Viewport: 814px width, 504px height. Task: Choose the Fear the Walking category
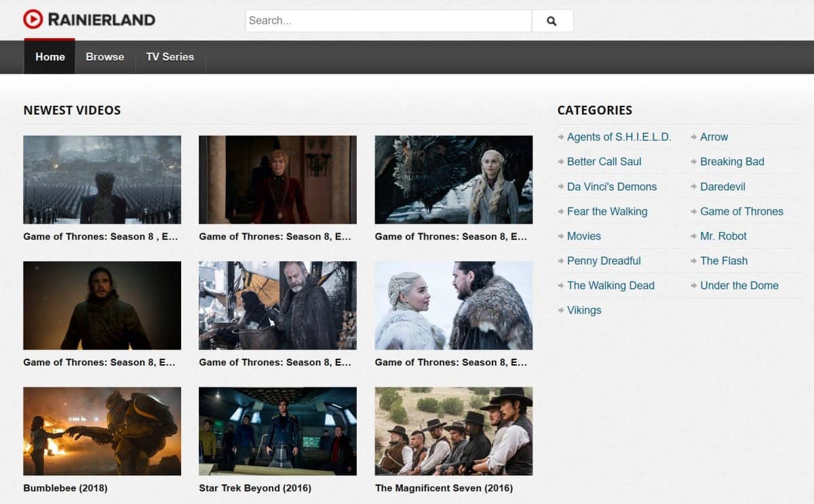[607, 211]
